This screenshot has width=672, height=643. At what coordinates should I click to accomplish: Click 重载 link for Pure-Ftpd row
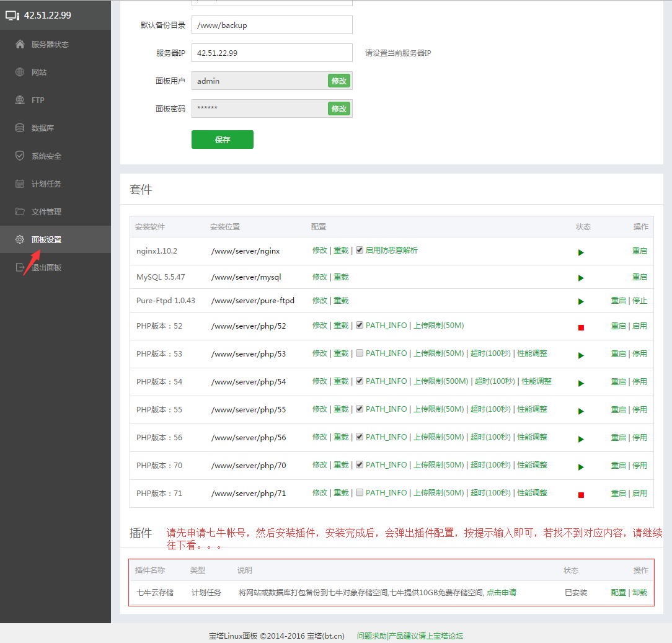click(x=341, y=301)
